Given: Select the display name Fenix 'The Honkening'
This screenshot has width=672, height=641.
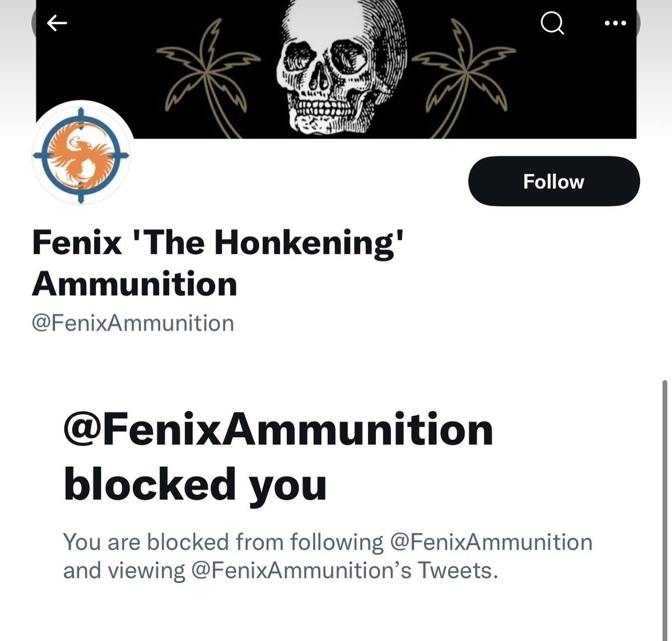Looking at the screenshot, I should tap(218, 243).
